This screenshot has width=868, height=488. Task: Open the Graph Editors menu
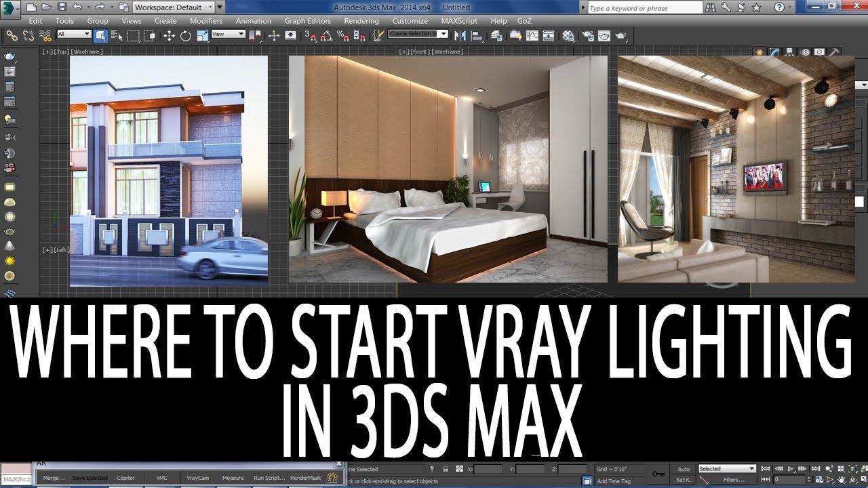[308, 21]
